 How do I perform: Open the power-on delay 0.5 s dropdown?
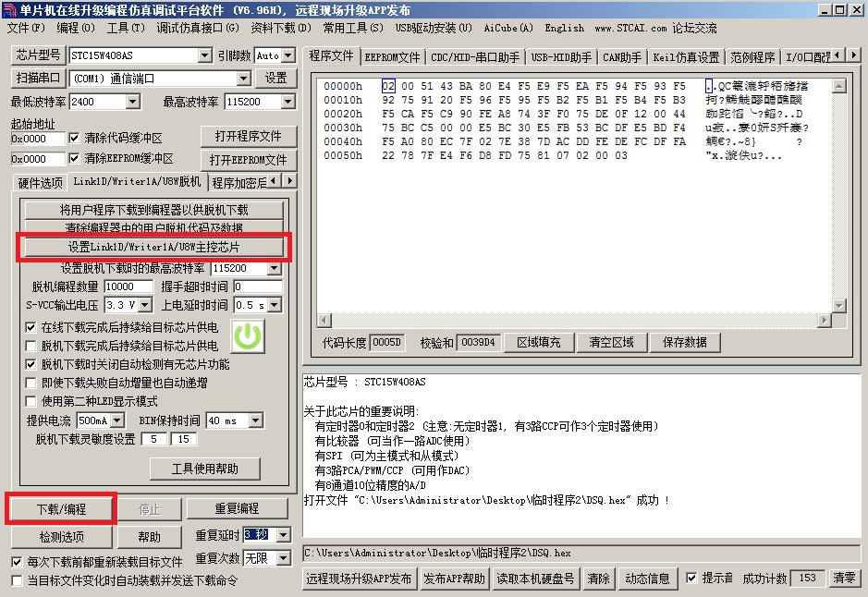[274, 305]
